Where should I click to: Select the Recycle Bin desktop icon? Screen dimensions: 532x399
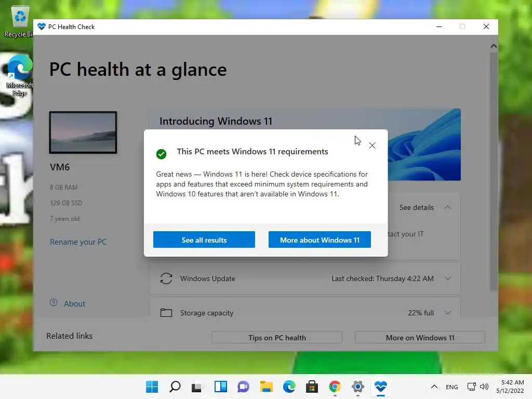pyautogui.click(x=19, y=22)
